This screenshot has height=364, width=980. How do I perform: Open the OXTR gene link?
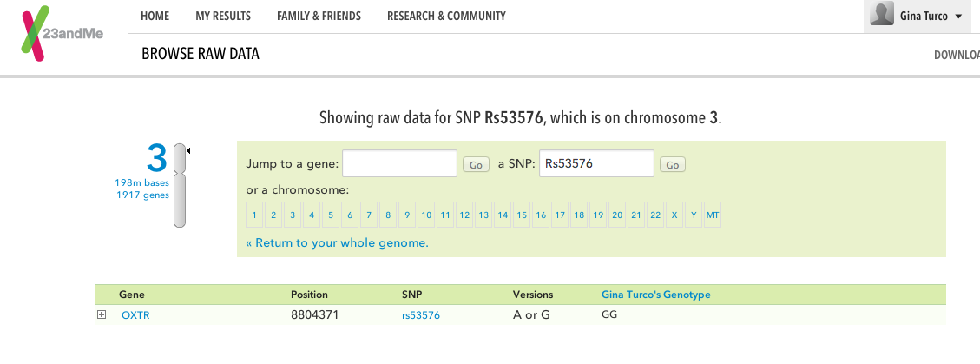point(135,315)
